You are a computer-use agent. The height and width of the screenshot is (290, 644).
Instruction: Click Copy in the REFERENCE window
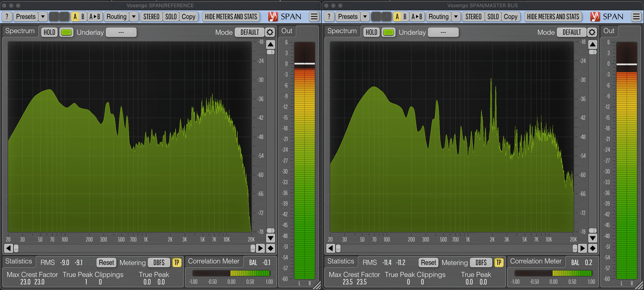pyautogui.click(x=189, y=17)
